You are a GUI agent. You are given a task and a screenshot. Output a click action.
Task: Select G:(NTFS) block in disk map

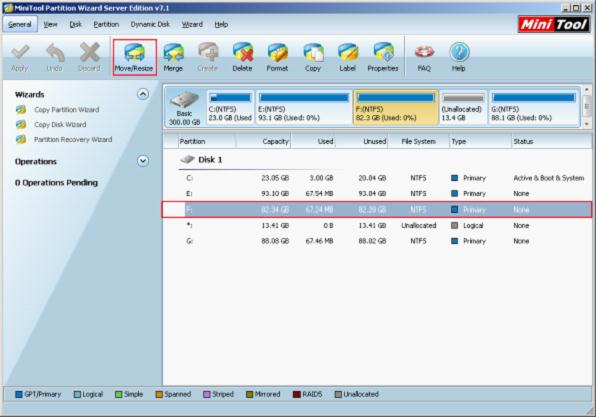533,107
